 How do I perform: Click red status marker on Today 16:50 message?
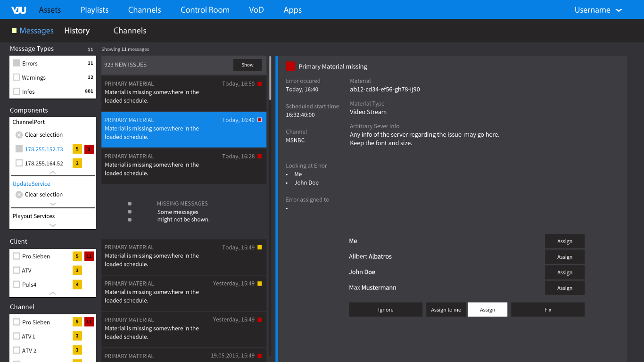259,84
